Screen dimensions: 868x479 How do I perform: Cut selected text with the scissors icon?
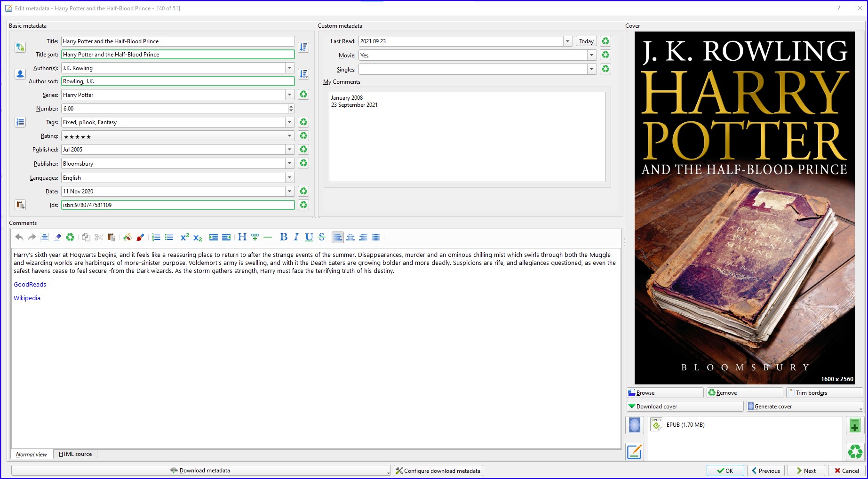pyautogui.click(x=98, y=237)
